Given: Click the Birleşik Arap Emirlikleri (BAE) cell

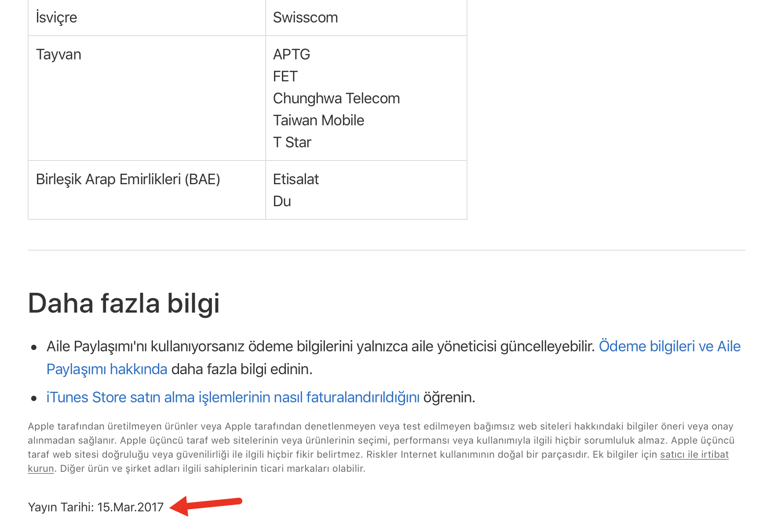Looking at the screenshot, I should pyautogui.click(x=128, y=179).
